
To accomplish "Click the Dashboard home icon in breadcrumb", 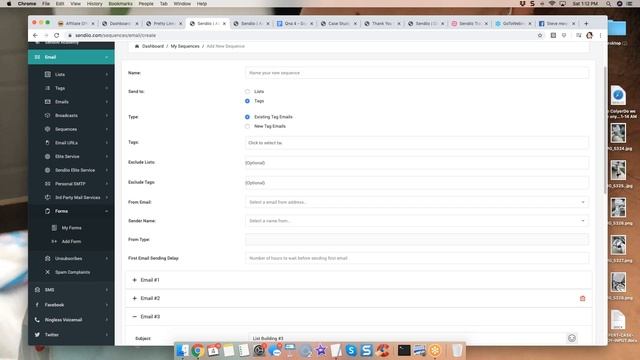I will coord(137,46).
